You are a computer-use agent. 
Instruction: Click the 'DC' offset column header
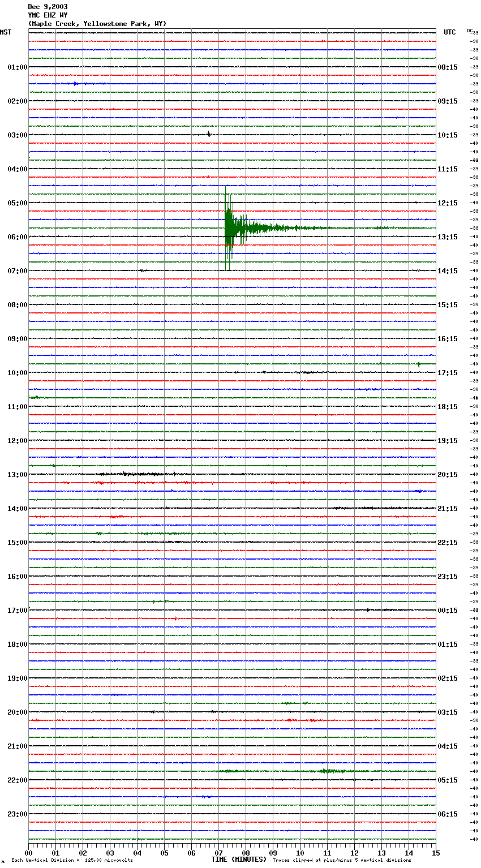(470, 31)
